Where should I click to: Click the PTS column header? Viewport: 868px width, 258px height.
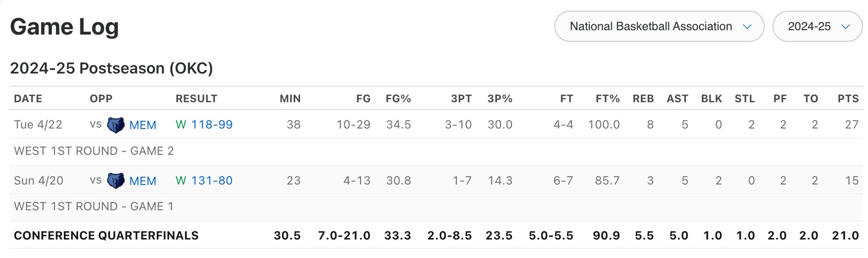click(848, 99)
